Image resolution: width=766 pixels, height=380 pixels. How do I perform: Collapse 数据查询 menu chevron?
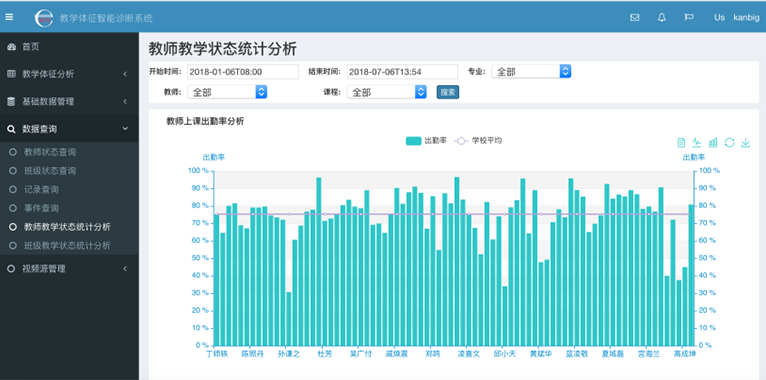pyautogui.click(x=125, y=128)
